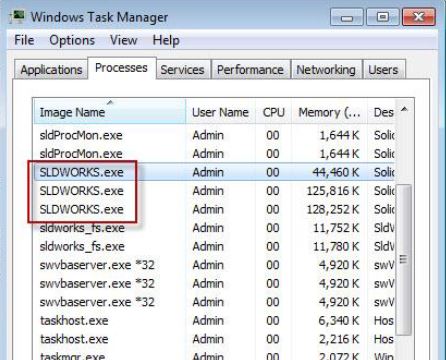Open the Options menu
This screenshot has width=446, height=360.
[x=72, y=40]
